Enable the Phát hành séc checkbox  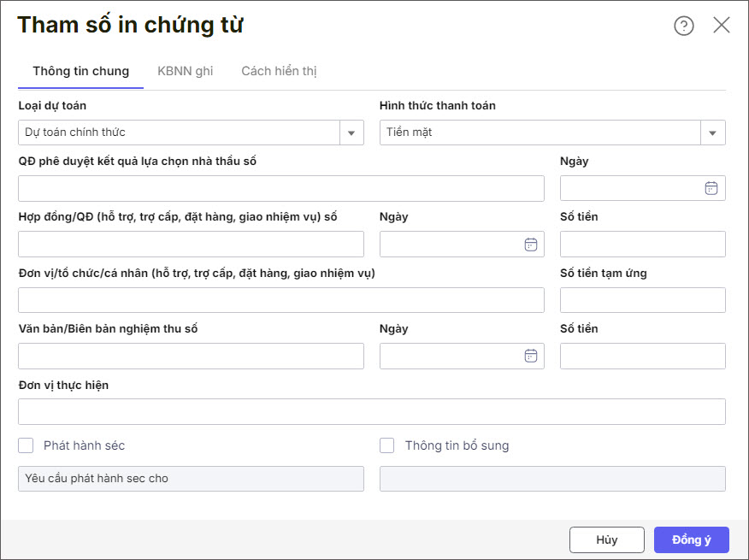(26, 445)
